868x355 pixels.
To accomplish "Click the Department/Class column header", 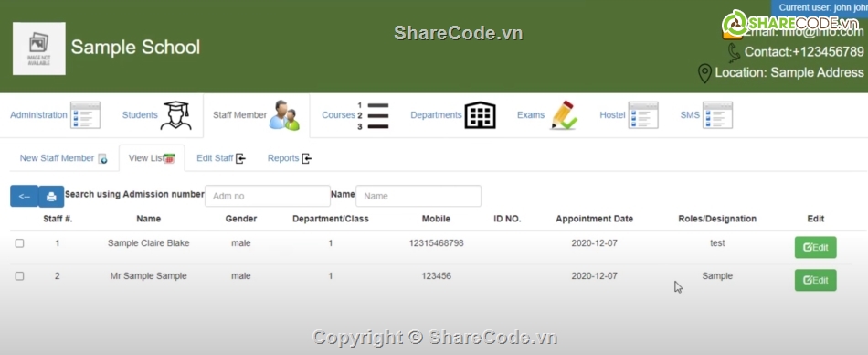I will pyautogui.click(x=331, y=219).
